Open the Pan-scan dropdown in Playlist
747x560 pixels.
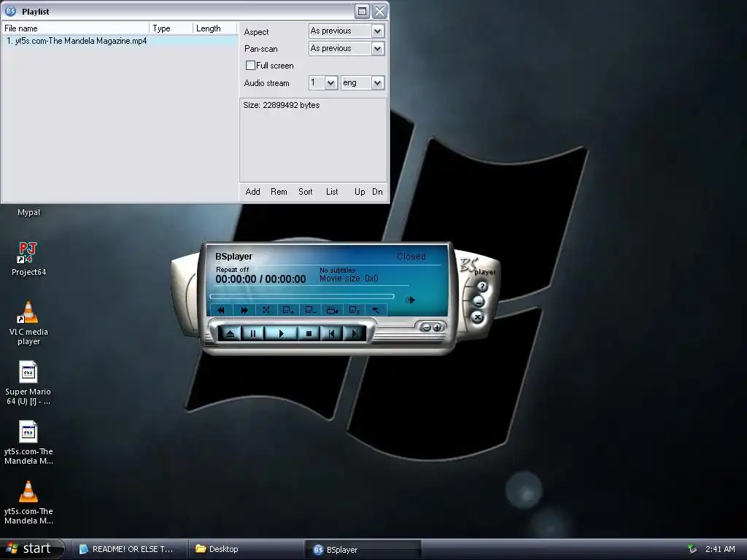coord(377,48)
